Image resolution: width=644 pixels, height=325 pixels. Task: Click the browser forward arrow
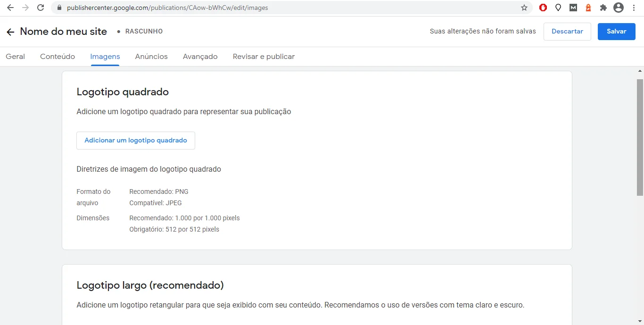pyautogui.click(x=25, y=8)
